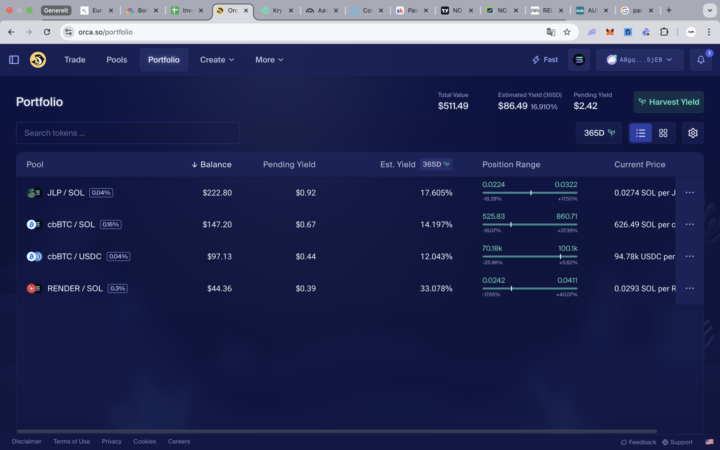Change language via US flag icon
Screen dimensions: 720x450
pyautogui.click(x=709, y=442)
